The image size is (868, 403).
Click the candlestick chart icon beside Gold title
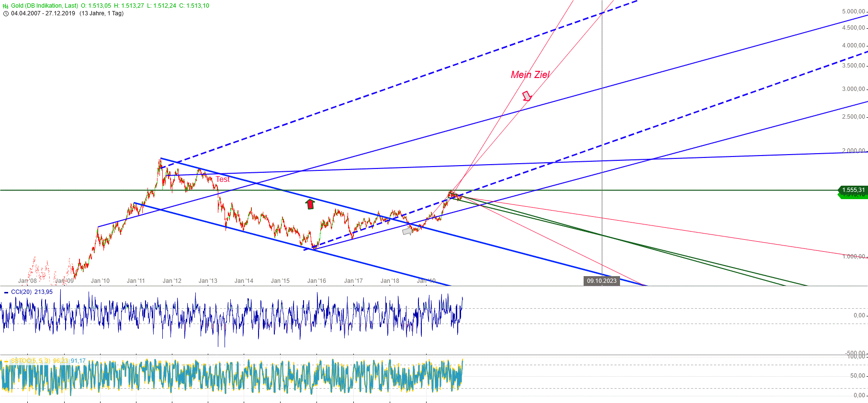click(x=6, y=6)
